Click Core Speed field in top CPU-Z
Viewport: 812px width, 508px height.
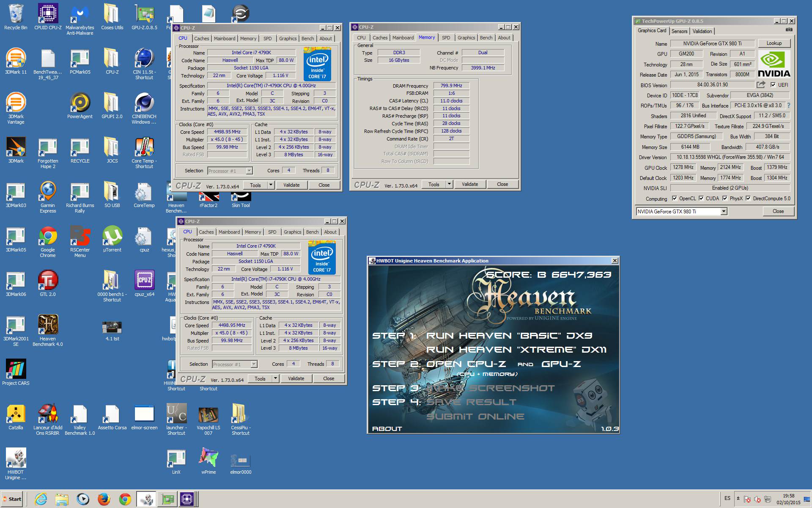(227, 132)
